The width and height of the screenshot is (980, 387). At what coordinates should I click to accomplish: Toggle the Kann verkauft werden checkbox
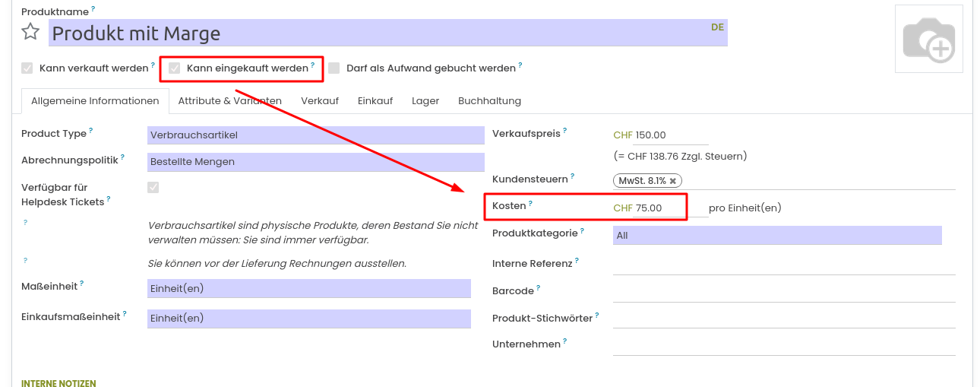[x=27, y=68]
